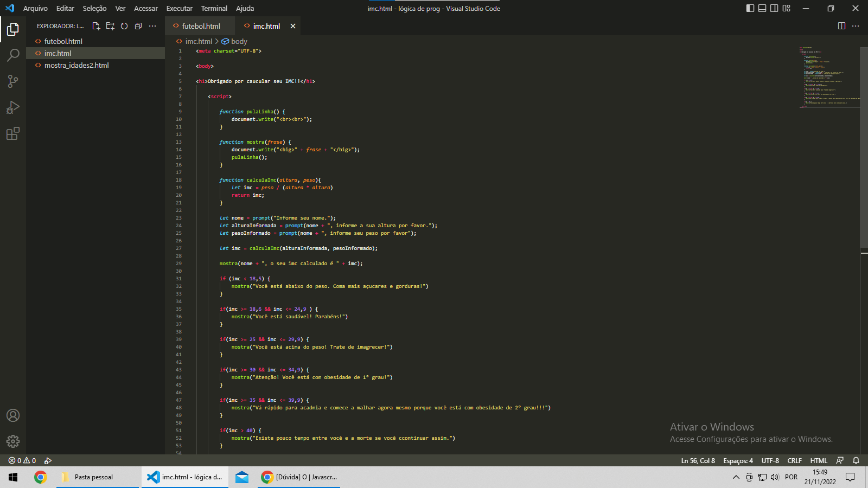The image size is (868, 488).
Task: Go to line via Ln 56, Col 8
Action: [698, 461]
